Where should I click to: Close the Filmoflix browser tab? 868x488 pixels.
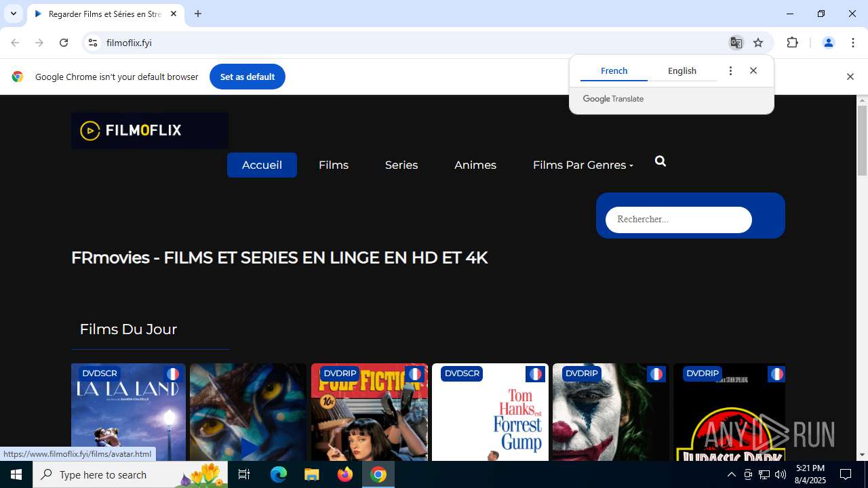point(174,14)
